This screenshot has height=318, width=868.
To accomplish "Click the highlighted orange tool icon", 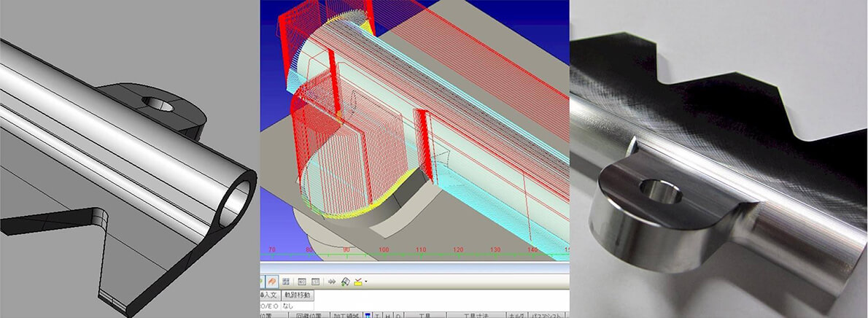I will 272,282.
